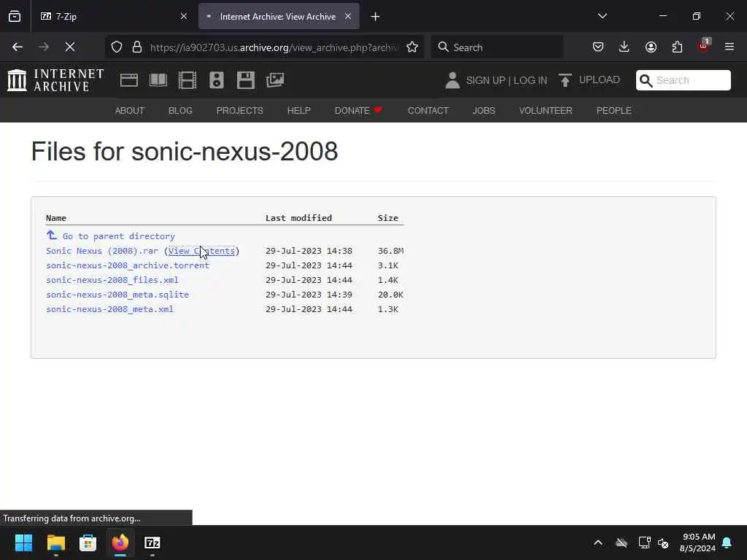Click the network status tray icon
The width and height of the screenshot is (747, 560).
(x=644, y=542)
